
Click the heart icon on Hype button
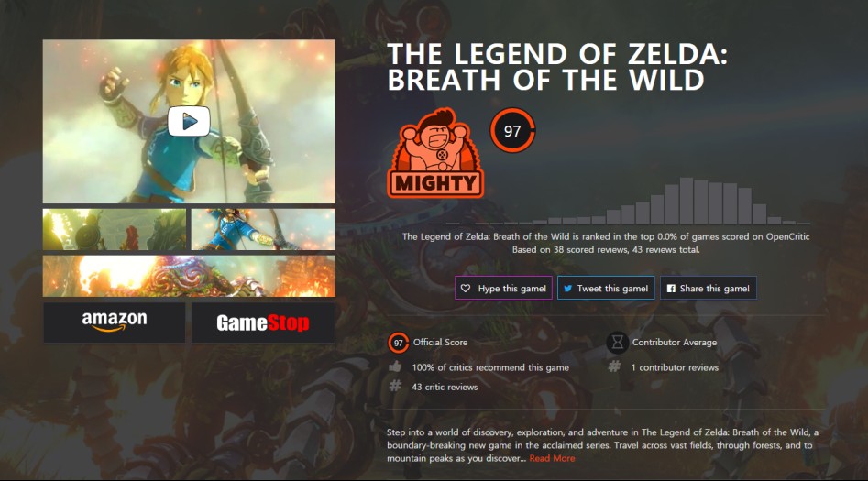(466, 289)
